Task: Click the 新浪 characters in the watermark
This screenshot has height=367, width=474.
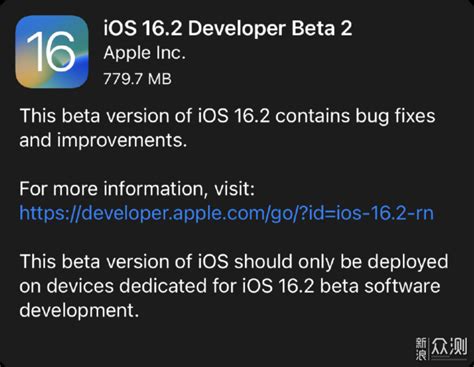Action: 421,349
